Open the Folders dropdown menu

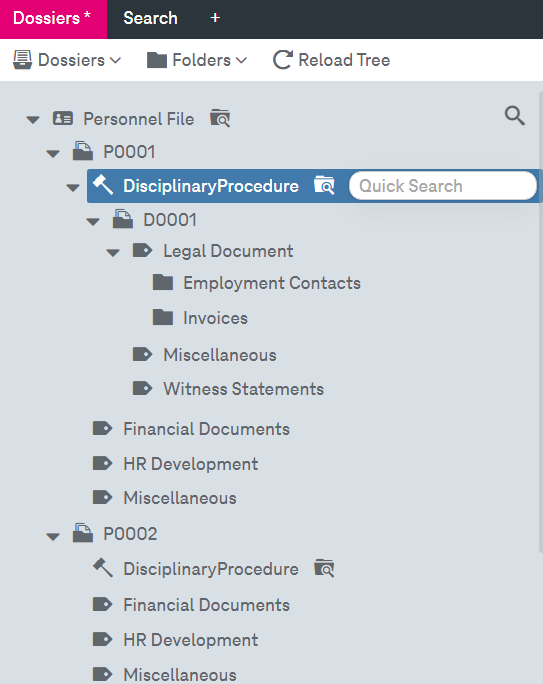click(197, 60)
